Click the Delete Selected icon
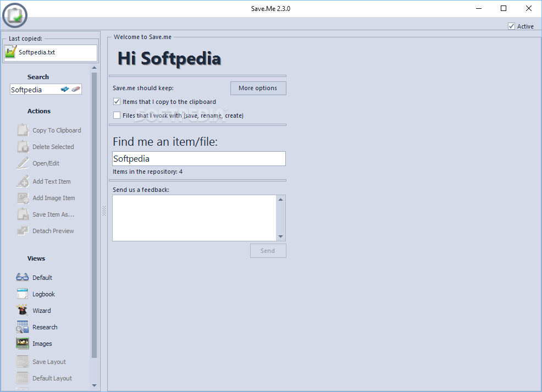Image resolution: width=542 pixels, height=392 pixels. [x=23, y=147]
